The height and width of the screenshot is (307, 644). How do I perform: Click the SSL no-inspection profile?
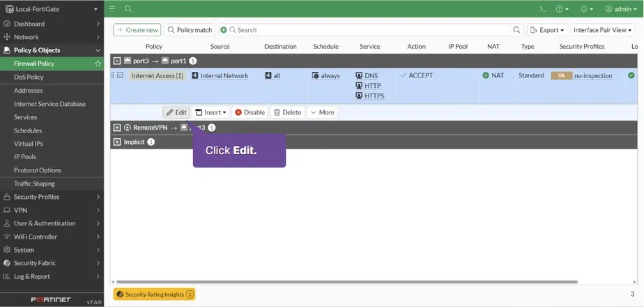[581, 75]
